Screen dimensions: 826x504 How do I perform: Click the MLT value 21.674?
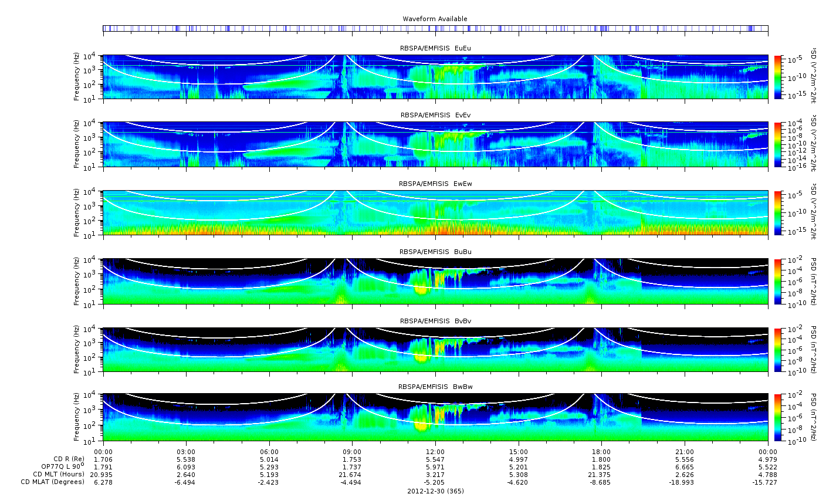point(352,474)
